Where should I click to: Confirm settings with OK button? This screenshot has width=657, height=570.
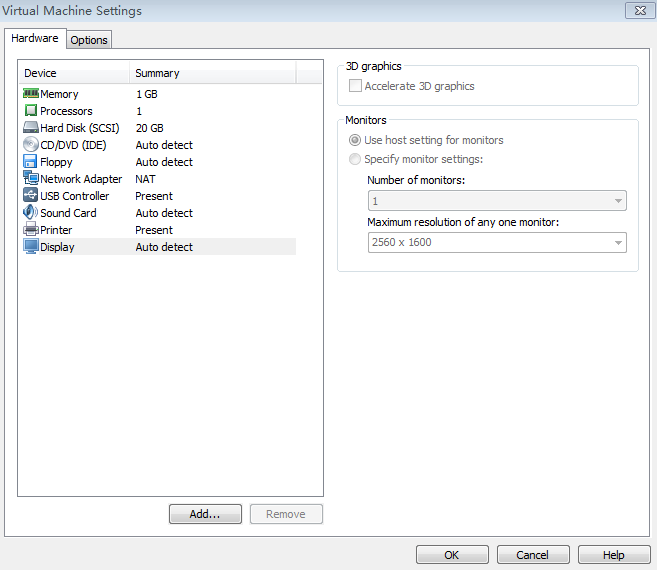[452, 555]
